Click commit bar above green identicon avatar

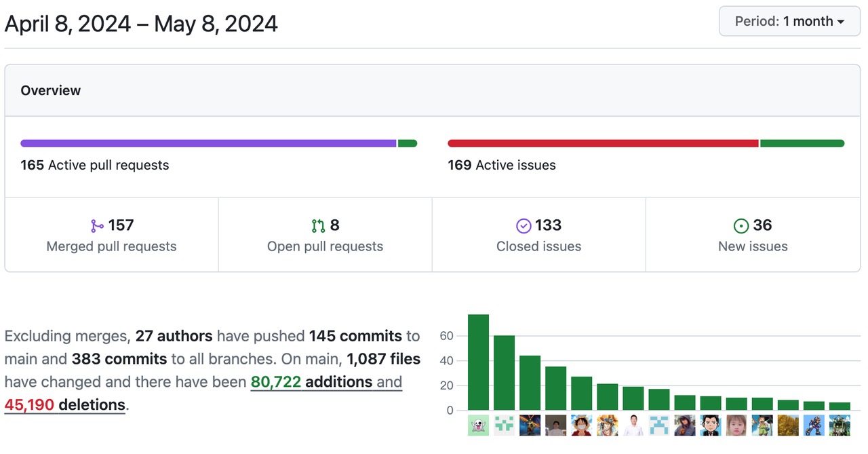pyautogui.click(x=504, y=373)
